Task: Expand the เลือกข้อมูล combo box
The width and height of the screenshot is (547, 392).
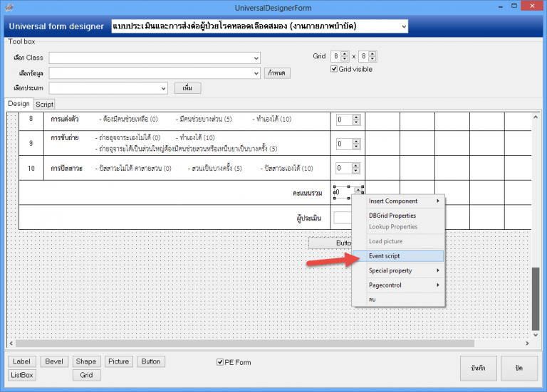Action: pyautogui.click(x=256, y=73)
